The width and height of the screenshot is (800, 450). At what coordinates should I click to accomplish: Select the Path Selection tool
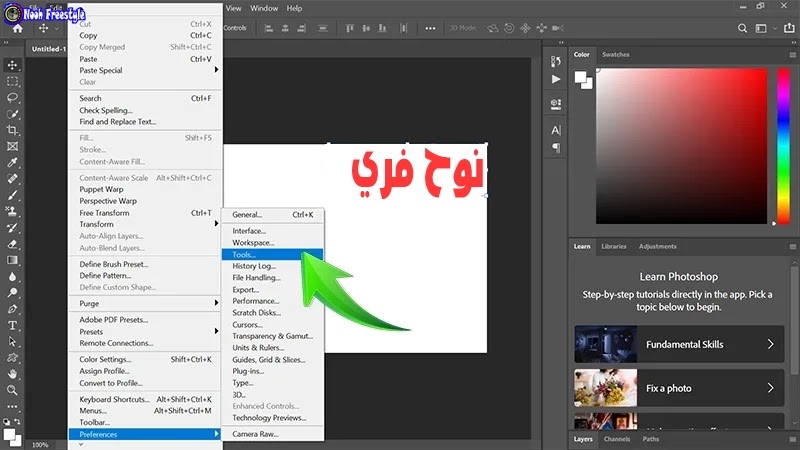coord(12,342)
